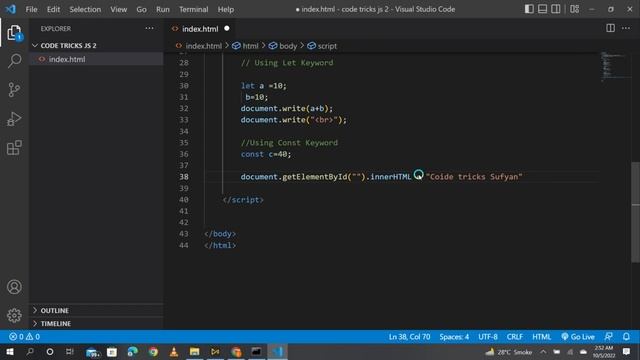Click the Visual Studio Code taskbar icon
This screenshot has height=360, width=640.
277,351
